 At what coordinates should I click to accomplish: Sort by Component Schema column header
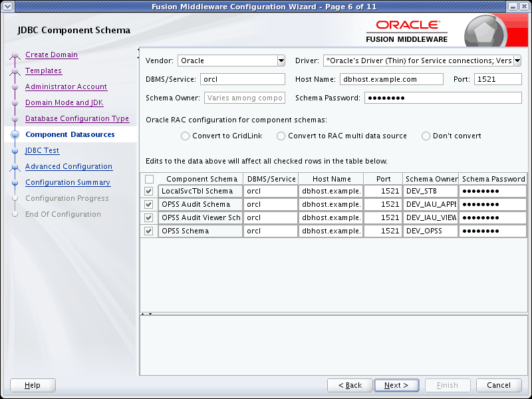coord(201,179)
